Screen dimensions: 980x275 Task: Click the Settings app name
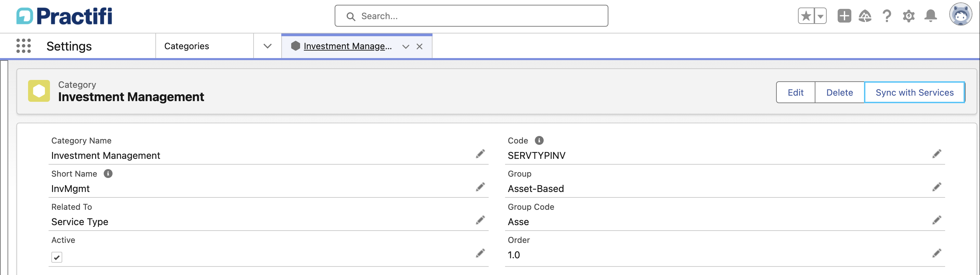point(69,46)
